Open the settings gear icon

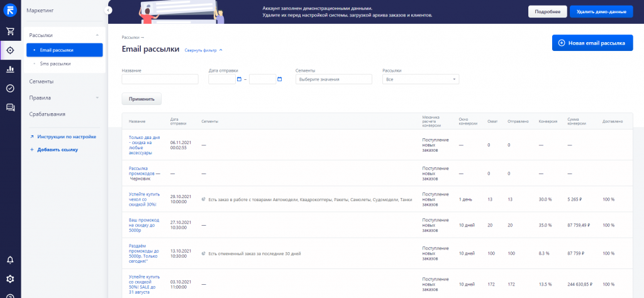[10, 279]
